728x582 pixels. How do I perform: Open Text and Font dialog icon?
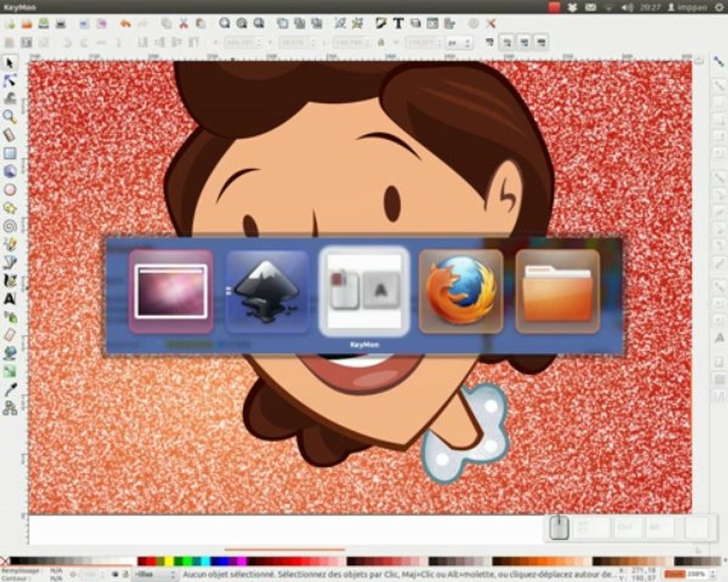[398, 23]
